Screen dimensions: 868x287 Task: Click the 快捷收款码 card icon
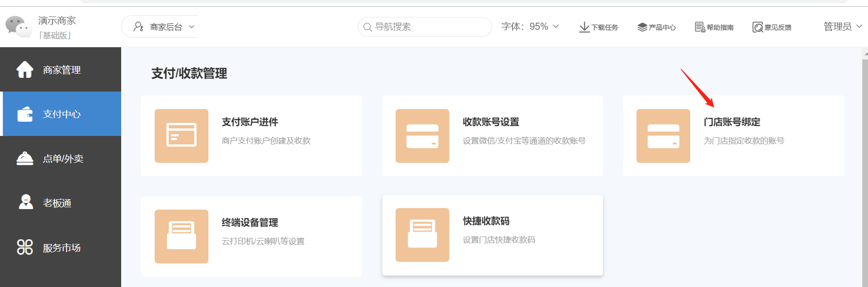click(422, 235)
